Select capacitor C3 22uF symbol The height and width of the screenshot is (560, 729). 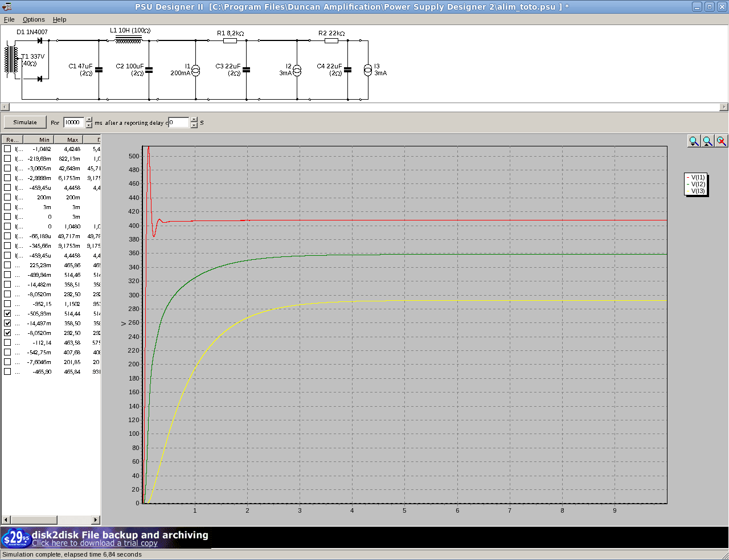pyautogui.click(x=247, y=70)
